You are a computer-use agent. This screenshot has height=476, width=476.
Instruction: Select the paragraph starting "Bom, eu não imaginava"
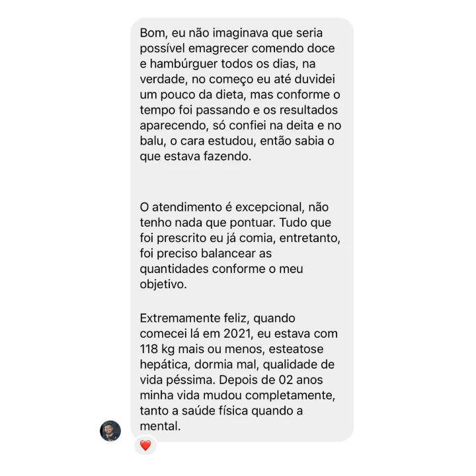[241, 95]
